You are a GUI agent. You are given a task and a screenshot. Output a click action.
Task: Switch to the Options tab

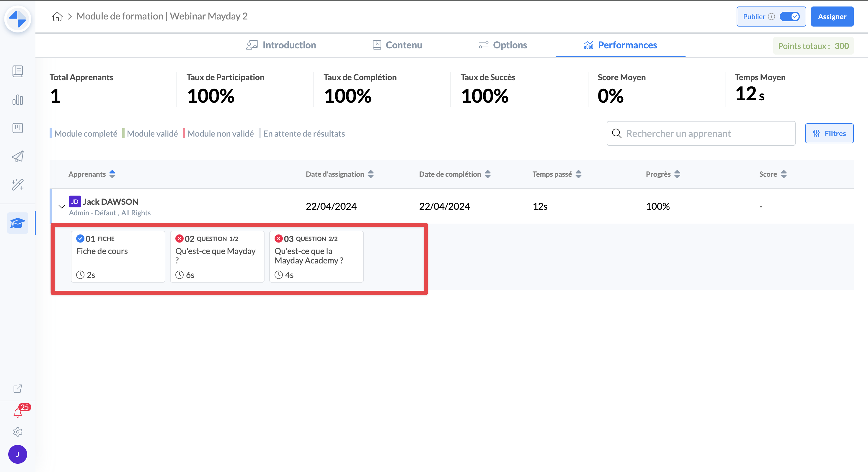[503, 45]
